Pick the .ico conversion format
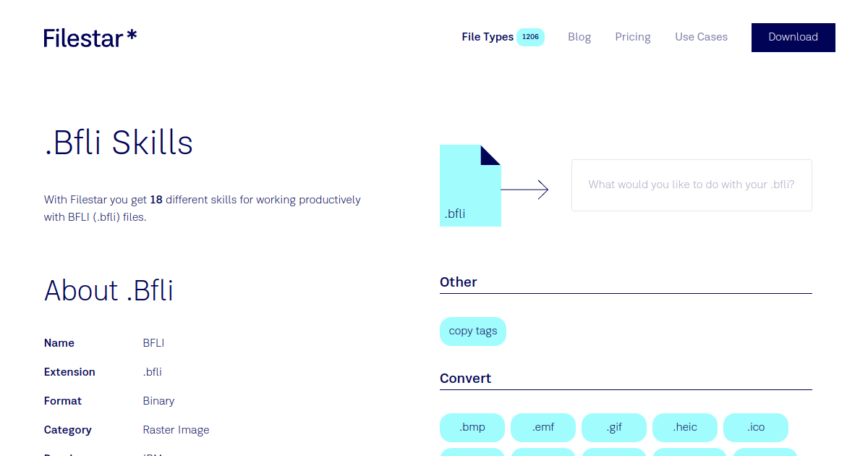 (x=755, y=428)
